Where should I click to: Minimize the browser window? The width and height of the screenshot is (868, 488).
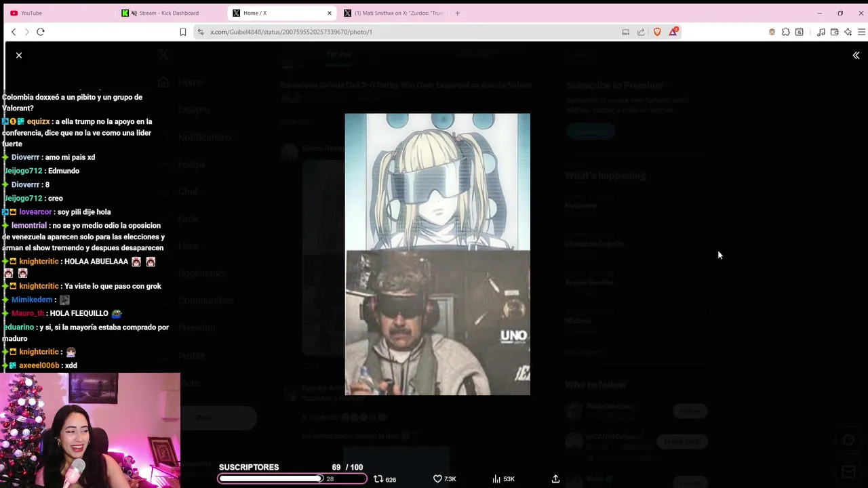point(819,13)
